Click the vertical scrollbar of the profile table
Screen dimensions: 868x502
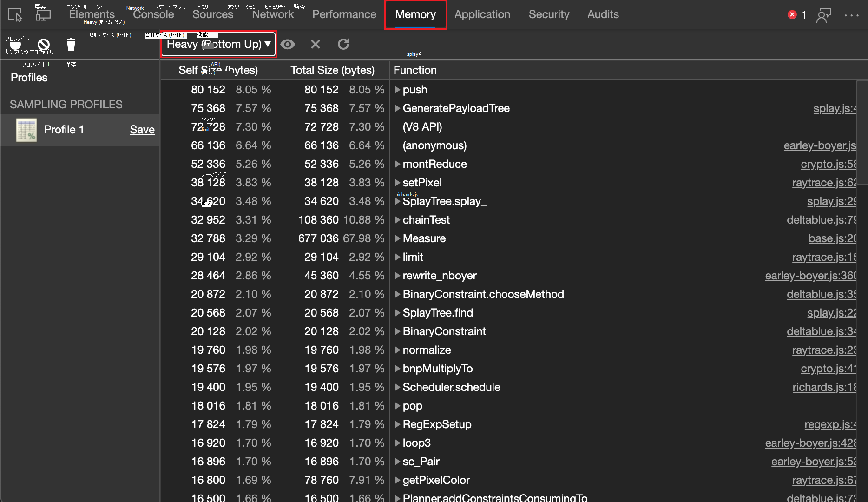pyautogui.click(x=862, y=132)
